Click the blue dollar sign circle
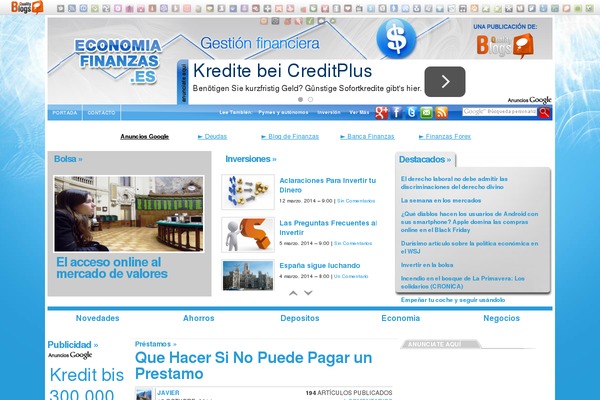Image resolution: width=600 pixels, height=400 pixels. 396,39
